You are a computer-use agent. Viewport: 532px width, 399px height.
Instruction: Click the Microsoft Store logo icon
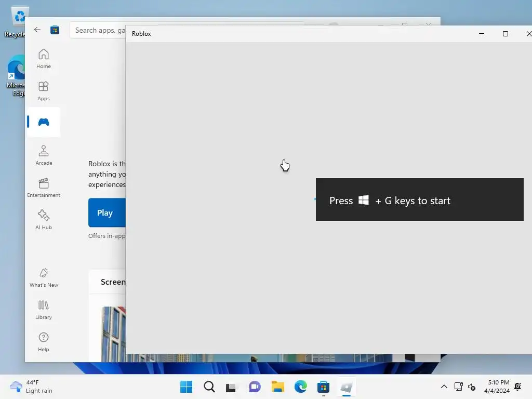[x=55, y=30]
